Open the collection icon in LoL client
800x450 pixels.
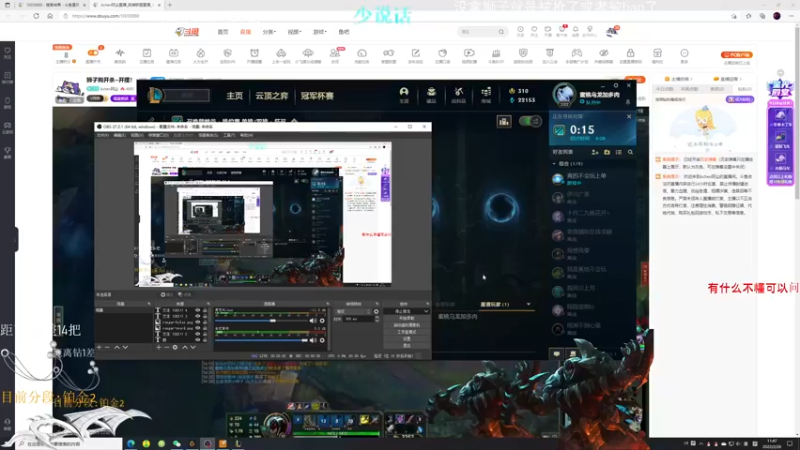pos(431,92)
